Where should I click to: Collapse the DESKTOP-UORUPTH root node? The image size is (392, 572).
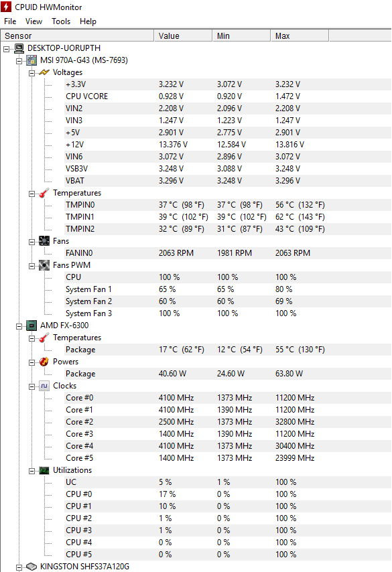click(x=7, y=48)
